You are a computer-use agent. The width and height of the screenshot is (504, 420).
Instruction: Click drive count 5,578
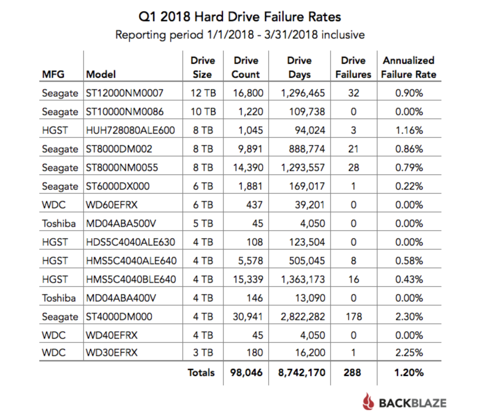pyautogui.click(x=250, y=261)
